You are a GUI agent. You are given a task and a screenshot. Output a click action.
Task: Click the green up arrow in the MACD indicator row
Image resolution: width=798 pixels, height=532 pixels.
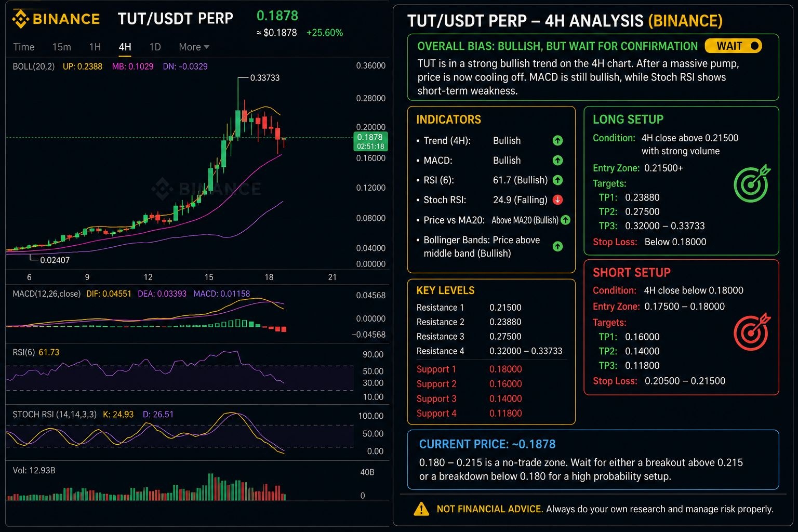coord(557,160)
